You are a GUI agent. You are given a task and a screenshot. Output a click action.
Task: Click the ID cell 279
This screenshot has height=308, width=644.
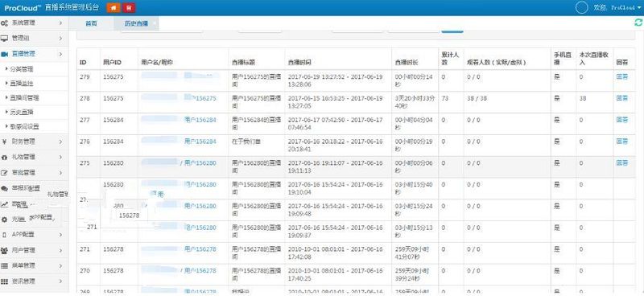(85, 76)
